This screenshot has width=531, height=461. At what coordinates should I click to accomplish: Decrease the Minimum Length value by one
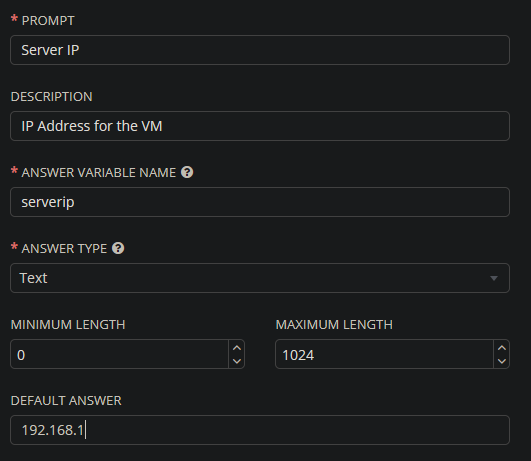tap(237, 361)
